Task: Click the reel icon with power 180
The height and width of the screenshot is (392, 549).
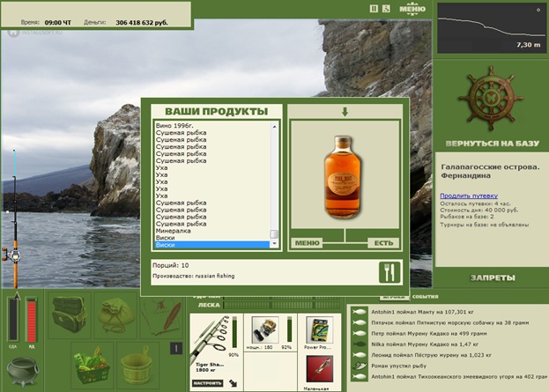Action: (265, 330)
